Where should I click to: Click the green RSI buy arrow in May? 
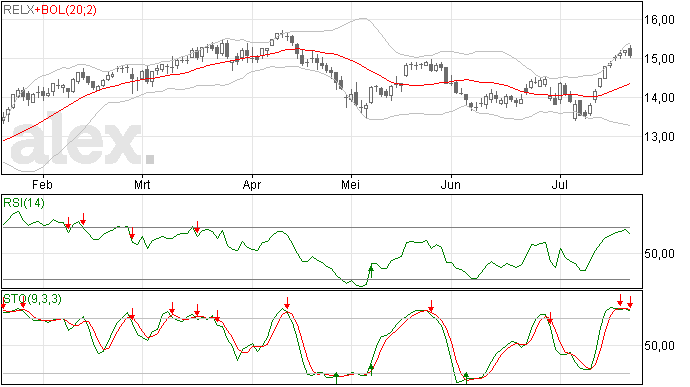click(371, 271)
